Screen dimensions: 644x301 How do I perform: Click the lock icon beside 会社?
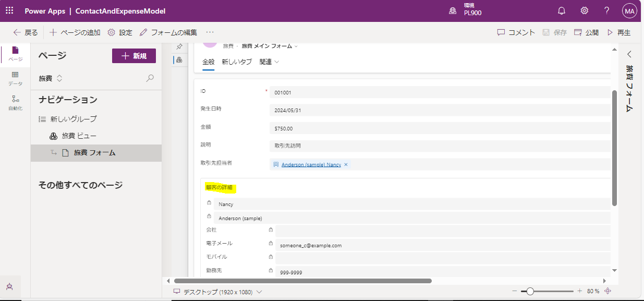271,230
